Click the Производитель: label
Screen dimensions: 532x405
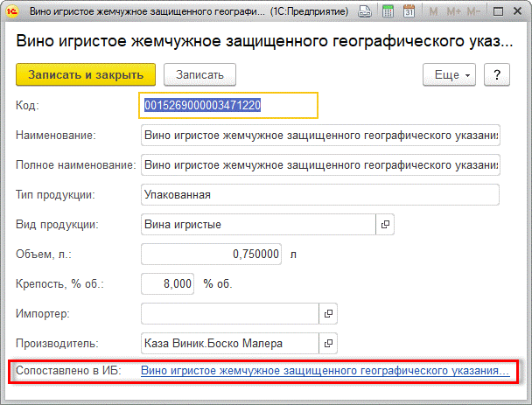coord(57,343)
